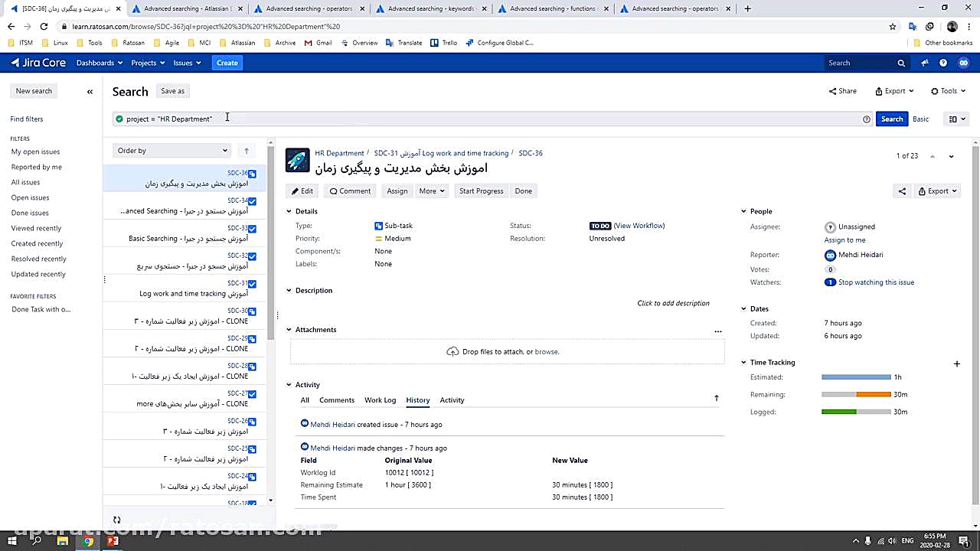Click the Windows Start button
Image resolution: width=980 pixels, height=551 pixels.
11,541
